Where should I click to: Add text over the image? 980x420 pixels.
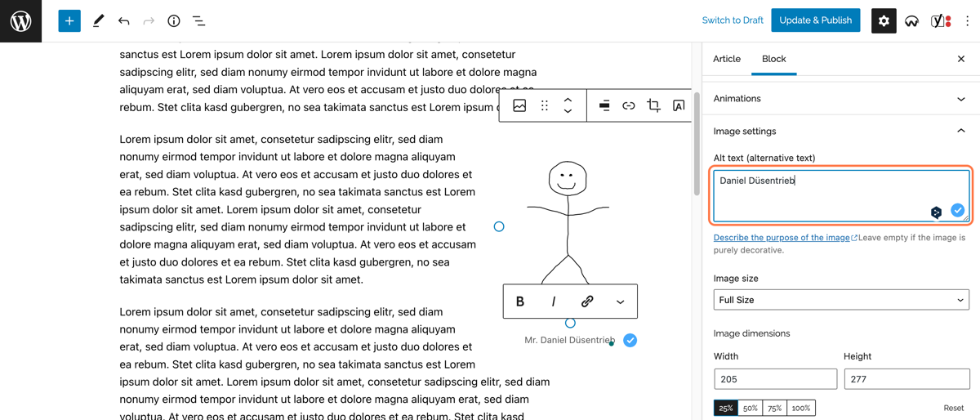pos(679,105)
